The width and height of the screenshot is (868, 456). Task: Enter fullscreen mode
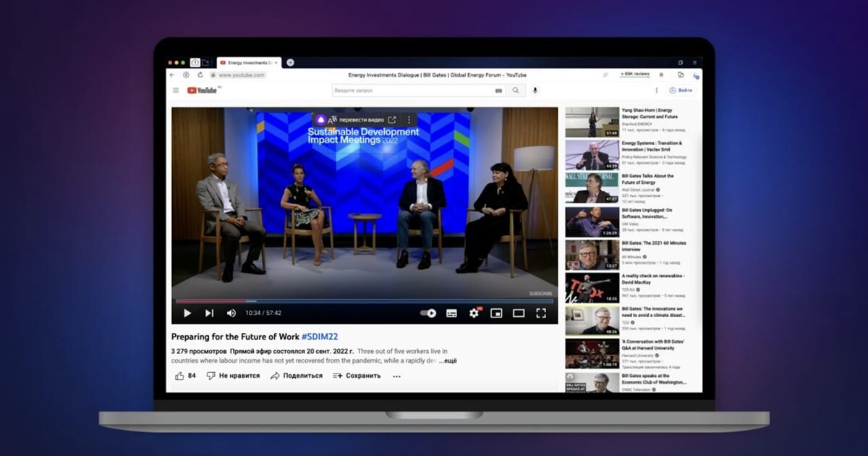540,313
